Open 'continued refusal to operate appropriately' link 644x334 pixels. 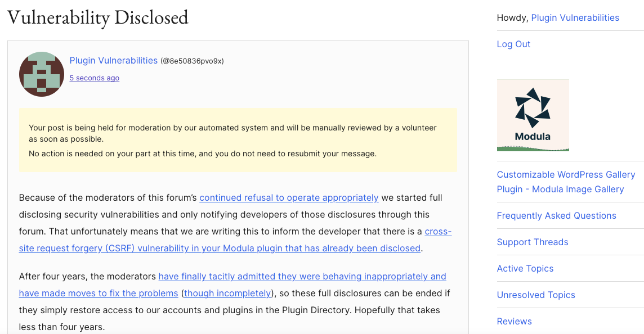click(289, 198)
